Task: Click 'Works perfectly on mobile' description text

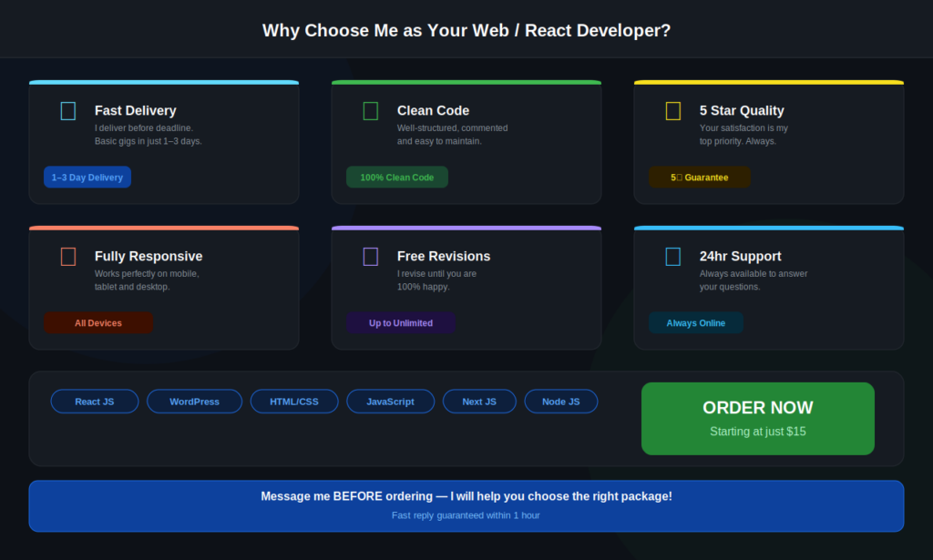Action: [147, 273]
